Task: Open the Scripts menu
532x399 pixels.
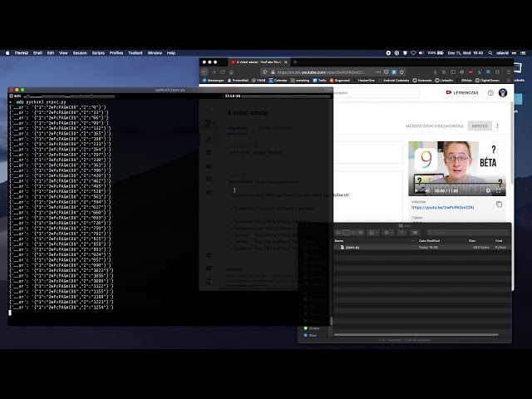Action: (x=98, y=53)
